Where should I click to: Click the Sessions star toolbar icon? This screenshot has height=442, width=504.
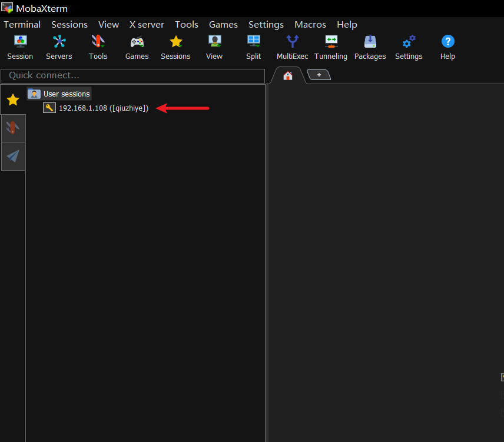pyautogui.click(x=176, y=41)
